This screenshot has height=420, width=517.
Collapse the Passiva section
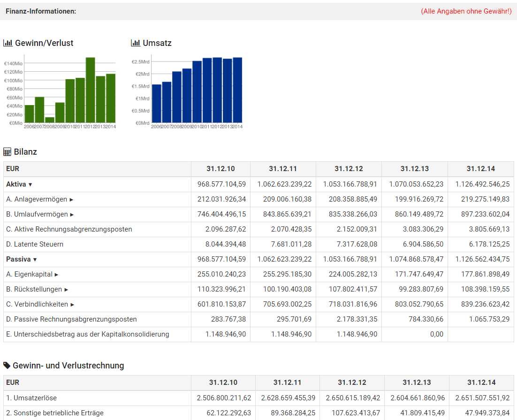pyautogui.click(x=35, y=260)
